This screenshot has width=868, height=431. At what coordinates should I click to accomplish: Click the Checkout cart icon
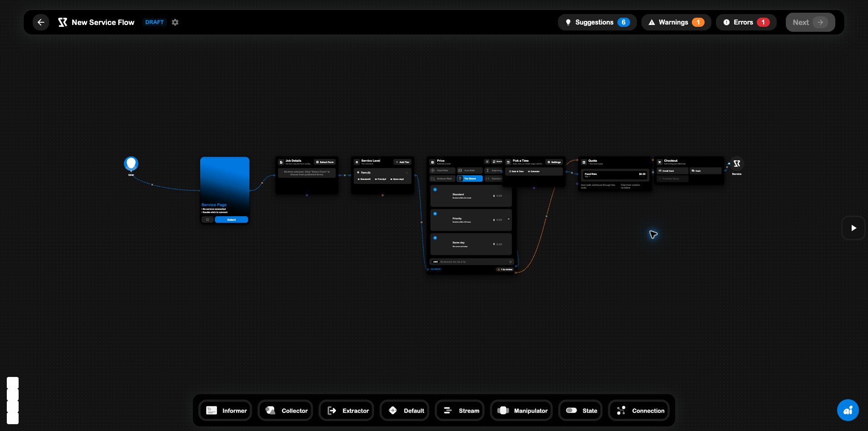pos(660,162)
